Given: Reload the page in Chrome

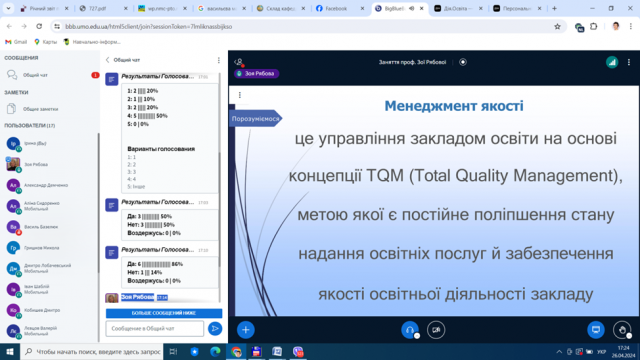Looking at the screenshot, I should tap(39, 27).
